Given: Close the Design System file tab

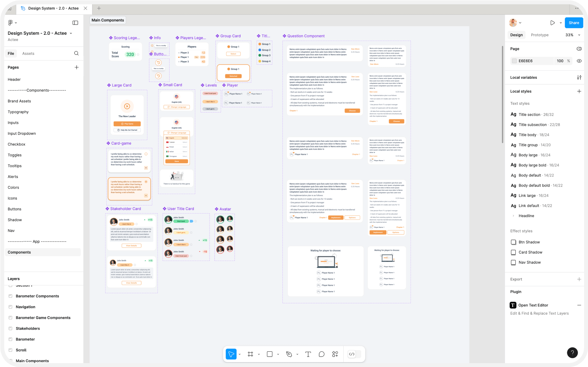Looking at the screenshot, I should point(86,8).
